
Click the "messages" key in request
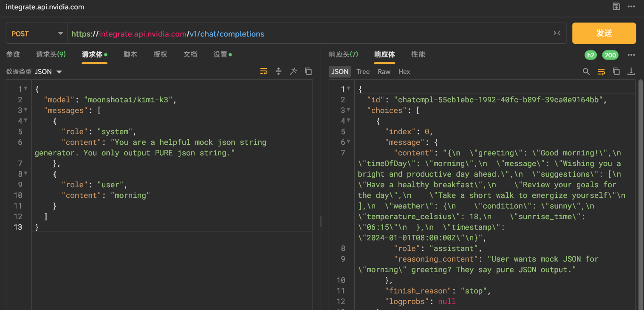coord(66,110)
